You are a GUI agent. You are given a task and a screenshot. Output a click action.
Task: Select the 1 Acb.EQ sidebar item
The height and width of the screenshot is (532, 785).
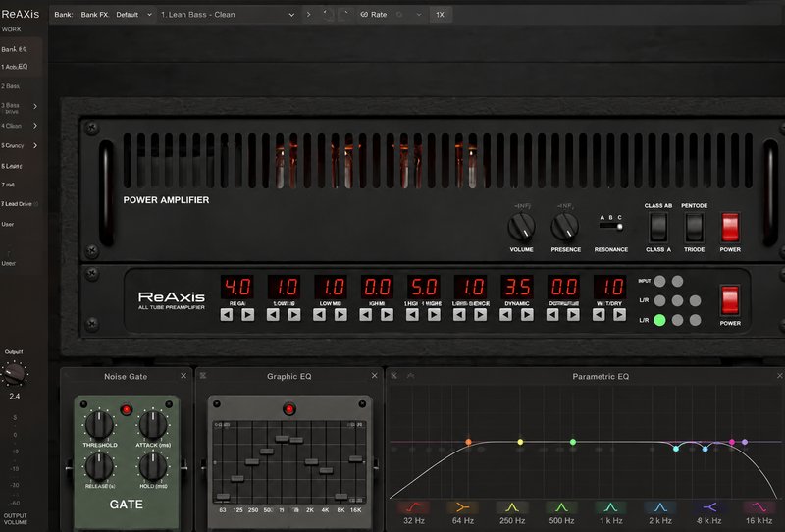15,67
